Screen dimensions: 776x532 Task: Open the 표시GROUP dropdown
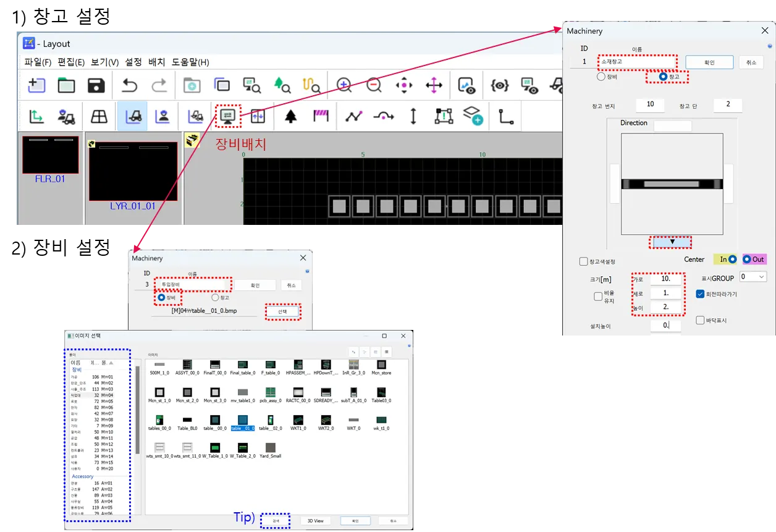pyautogui.click(x=753, y=277)
